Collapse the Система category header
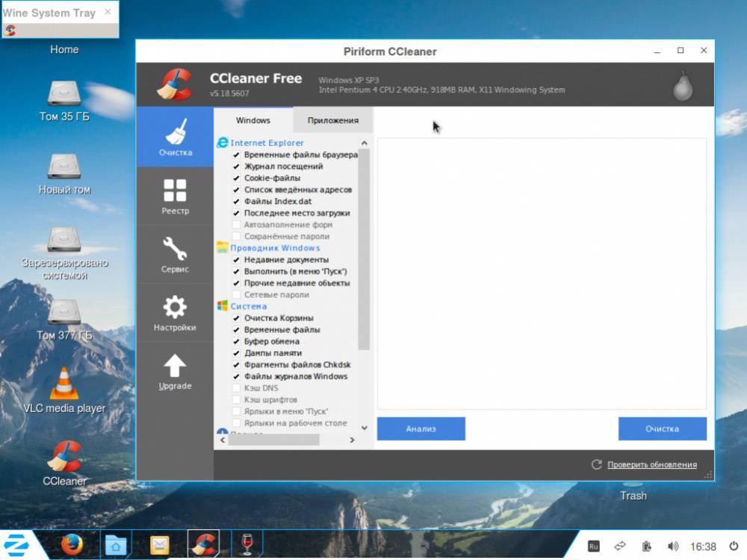The image size is (747, 560). click(x=248, y=306)
